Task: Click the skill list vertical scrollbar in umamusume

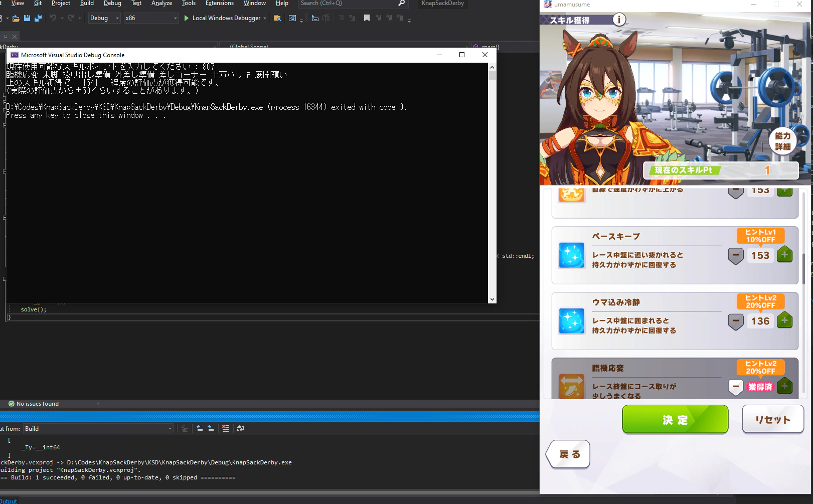Action: pyautogui.click(x=803, y=268)
